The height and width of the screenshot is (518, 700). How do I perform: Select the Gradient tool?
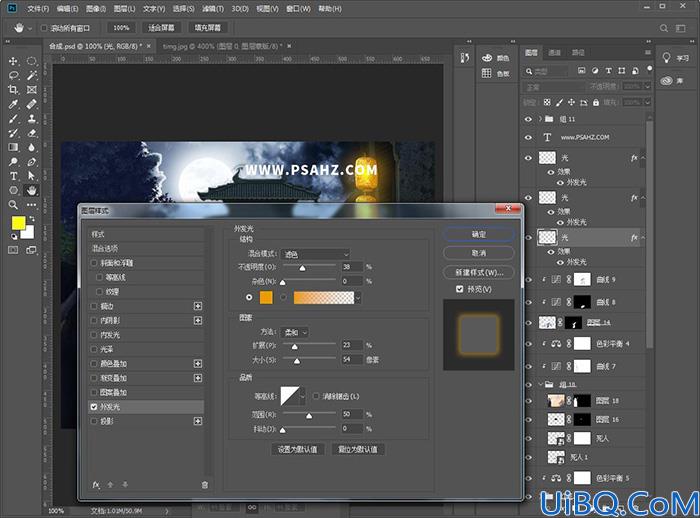pyautogui.click(x=13, y=147)
